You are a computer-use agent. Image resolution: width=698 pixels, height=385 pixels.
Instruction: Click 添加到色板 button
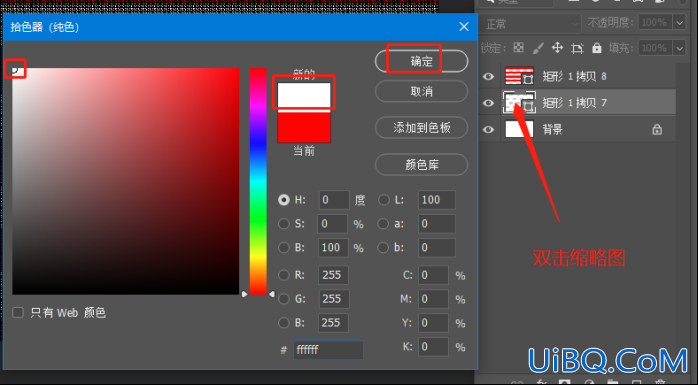pos(421,128)
